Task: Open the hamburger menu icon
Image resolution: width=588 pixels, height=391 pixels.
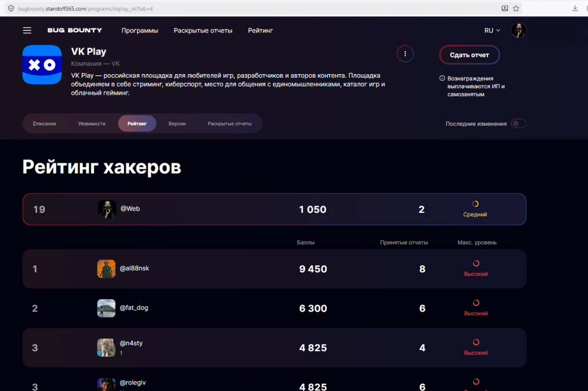Action: pyautogui.click(x=27, y=31)
